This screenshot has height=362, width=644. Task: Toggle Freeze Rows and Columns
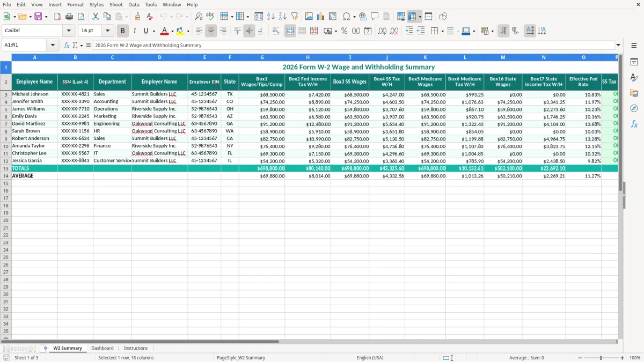pyautogui.click(x=412, y=17)
